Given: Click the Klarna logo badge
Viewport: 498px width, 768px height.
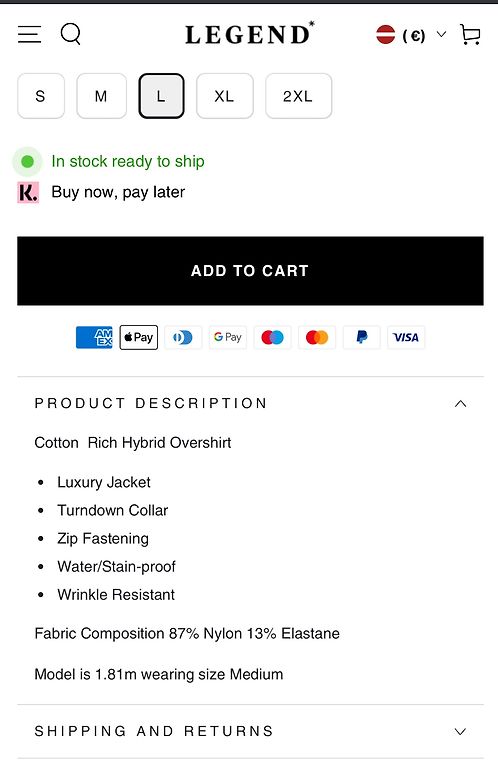Looking at the screenshot, I should point(28,192).
